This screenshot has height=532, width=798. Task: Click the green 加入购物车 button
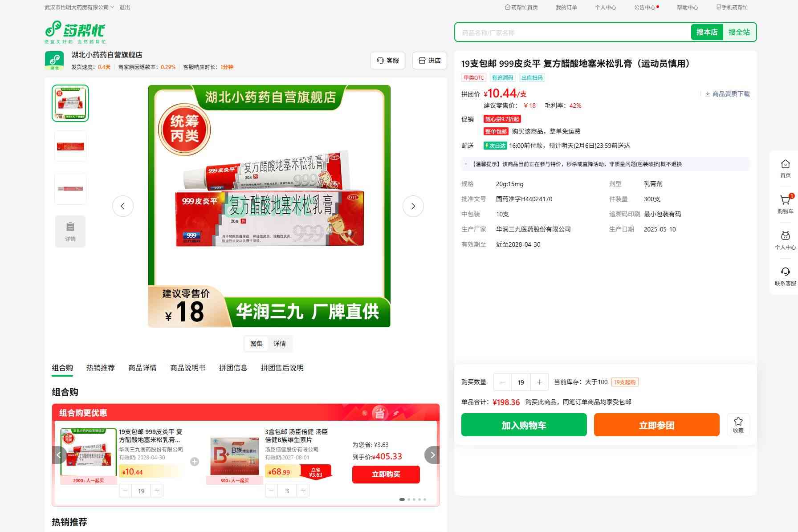coord(524,425)
